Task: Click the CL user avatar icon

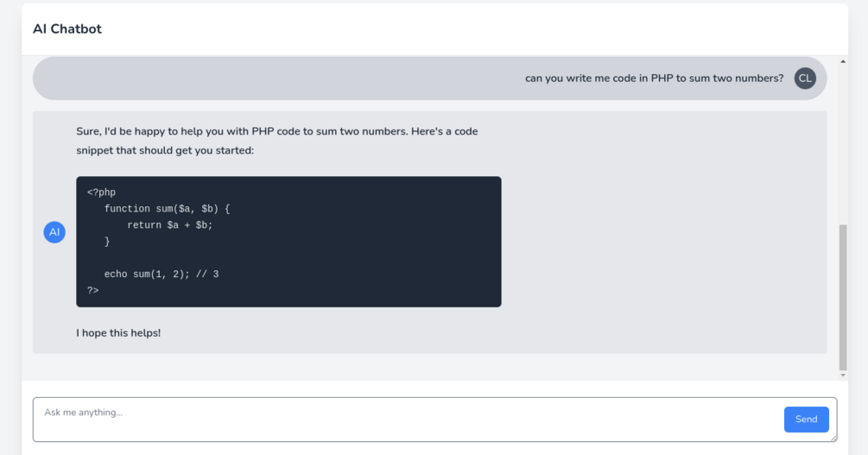Action: click(x=805, y=79)
